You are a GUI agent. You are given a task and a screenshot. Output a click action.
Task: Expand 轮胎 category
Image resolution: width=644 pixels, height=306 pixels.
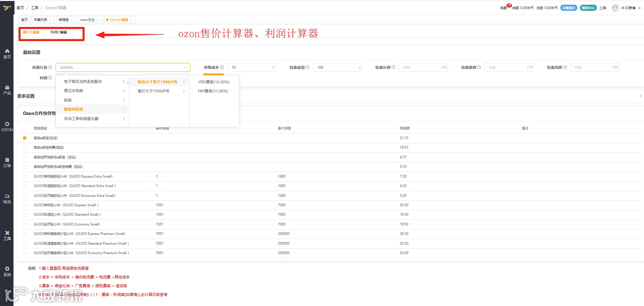click(92, 100)
